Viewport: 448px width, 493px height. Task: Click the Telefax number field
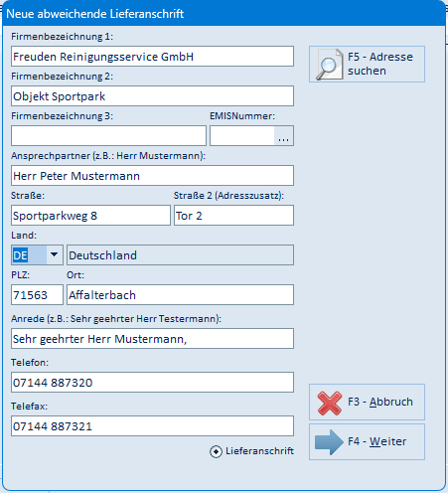[152, 426]
